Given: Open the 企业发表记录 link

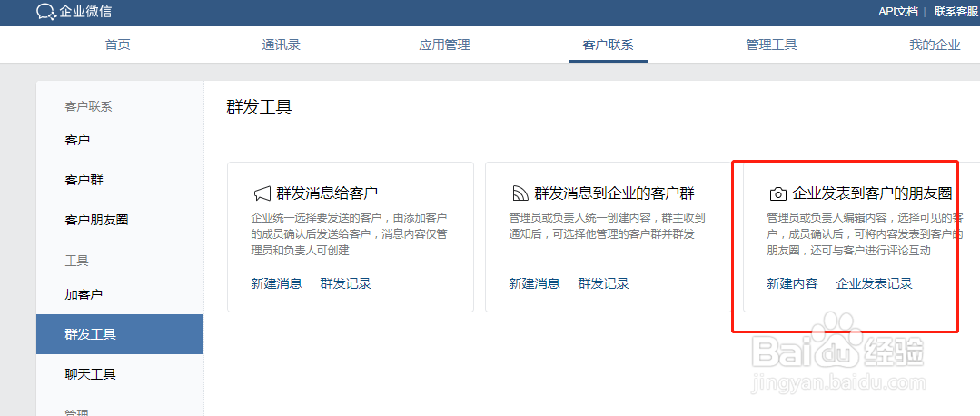Looking at the screenshot, I should tap(875, 283).
